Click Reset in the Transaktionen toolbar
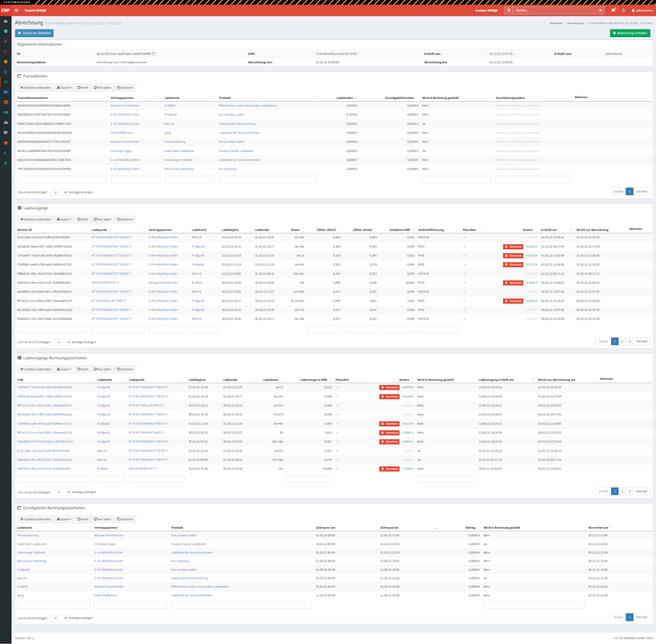 pyautogui.click(x=83, y=87)
